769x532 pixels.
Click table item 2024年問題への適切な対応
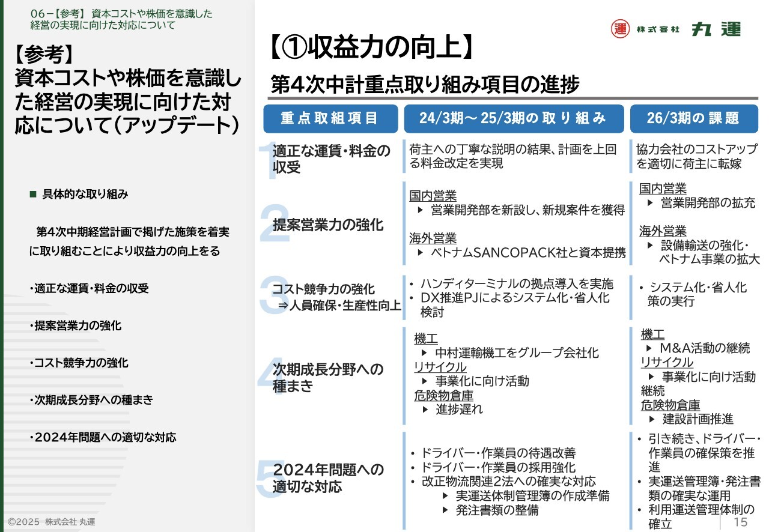coord(328,477)
